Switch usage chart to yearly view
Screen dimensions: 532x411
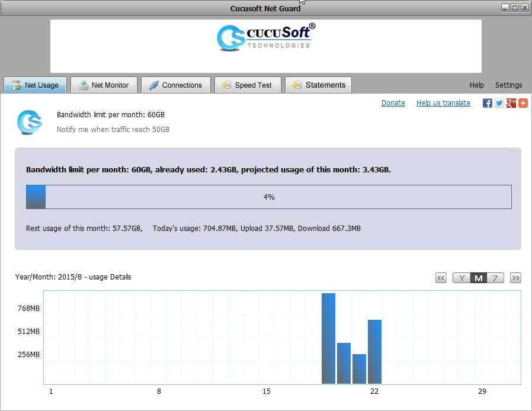pos(462,277)
